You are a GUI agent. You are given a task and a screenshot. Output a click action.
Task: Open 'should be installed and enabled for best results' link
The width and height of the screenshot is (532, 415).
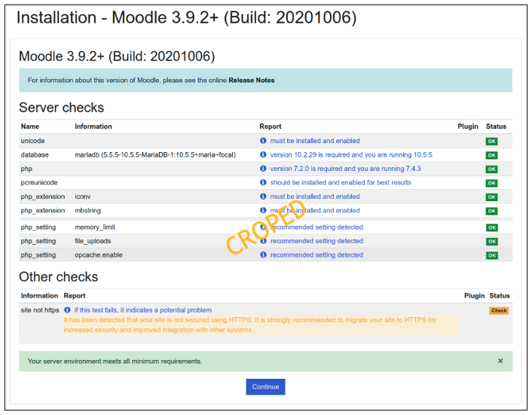tap(341, 182)
